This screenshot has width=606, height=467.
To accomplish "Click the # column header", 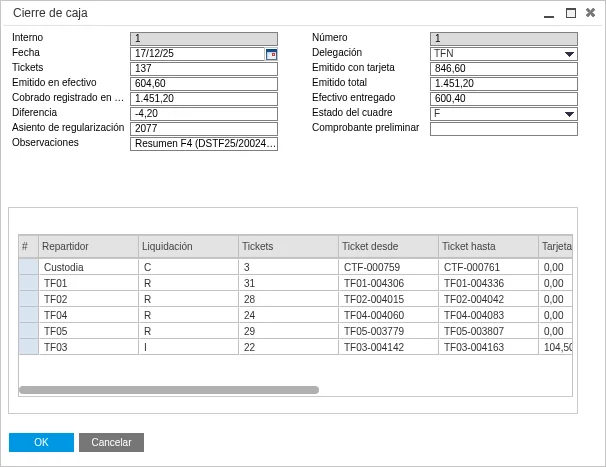I will point(28,246).
